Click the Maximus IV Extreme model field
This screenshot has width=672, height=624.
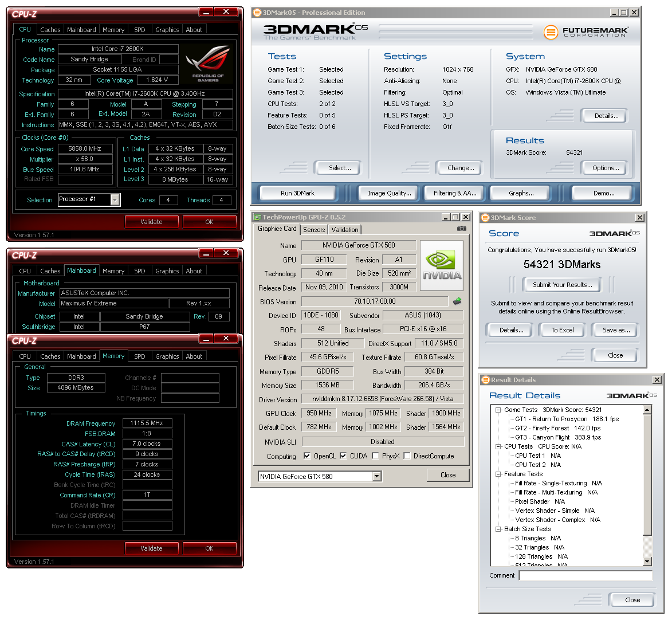(x=113, y=304)
